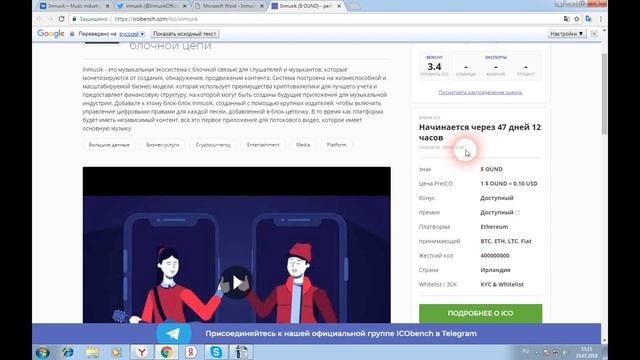Click the 3.4 Benchy rating score
This screenshot has width=640, height=360.
point(434,67)
